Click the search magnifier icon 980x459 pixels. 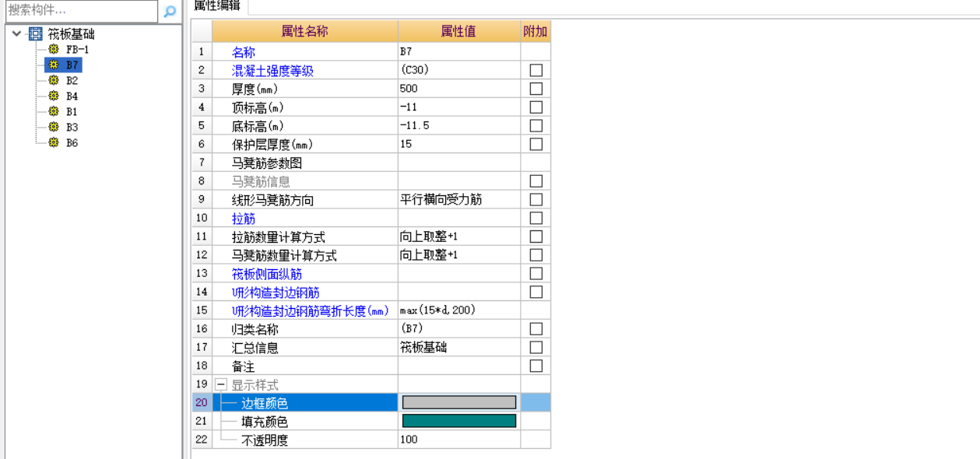click(170, 12)
